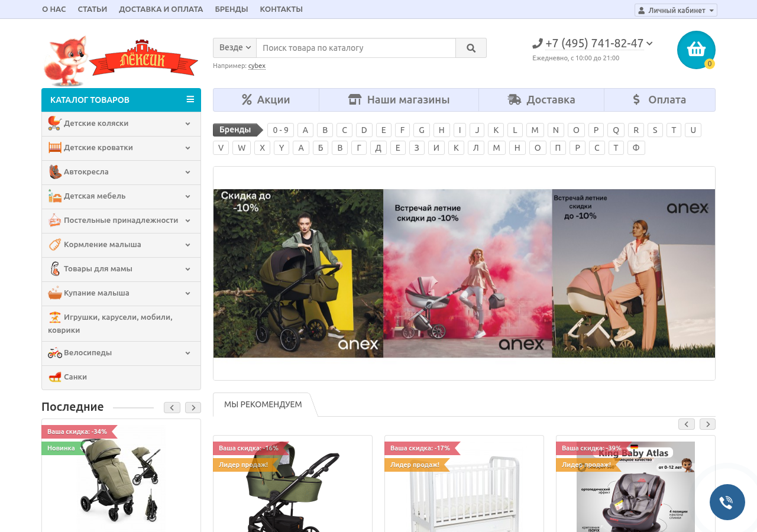Focus the catalog search input field
This screenshot has width=757, height=532.
click(x=356, y=48)
